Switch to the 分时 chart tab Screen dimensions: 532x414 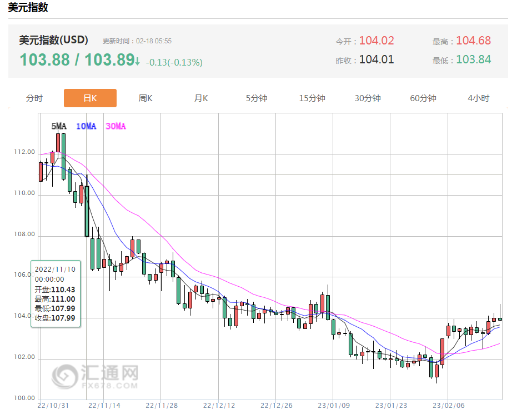pyautogui.click(x=34, y=98)
